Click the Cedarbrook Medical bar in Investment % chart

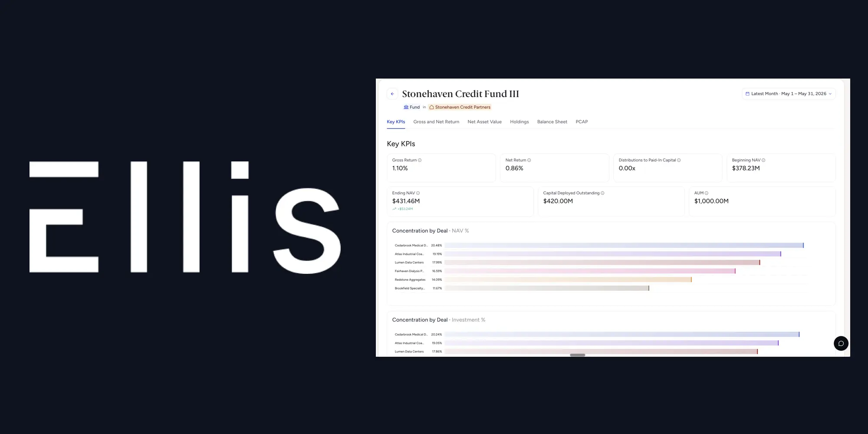tap(622, 334)
